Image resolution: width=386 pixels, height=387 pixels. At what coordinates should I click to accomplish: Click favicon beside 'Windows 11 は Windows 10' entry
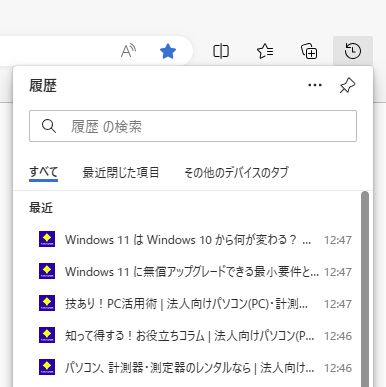[x=47, y=239]
